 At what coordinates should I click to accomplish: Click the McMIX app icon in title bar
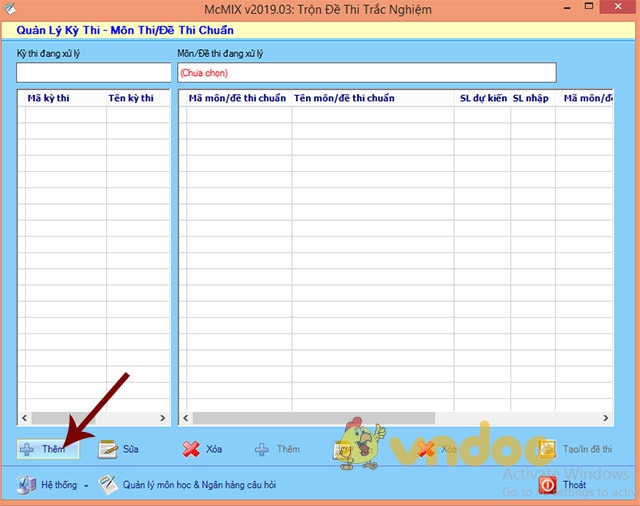[11, 10]
